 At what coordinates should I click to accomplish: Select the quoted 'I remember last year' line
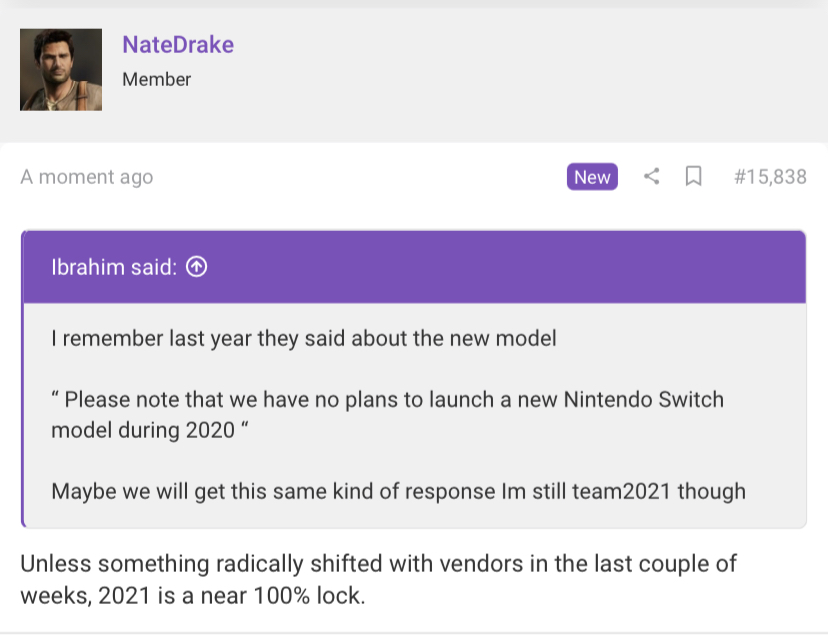coord(304,339)
